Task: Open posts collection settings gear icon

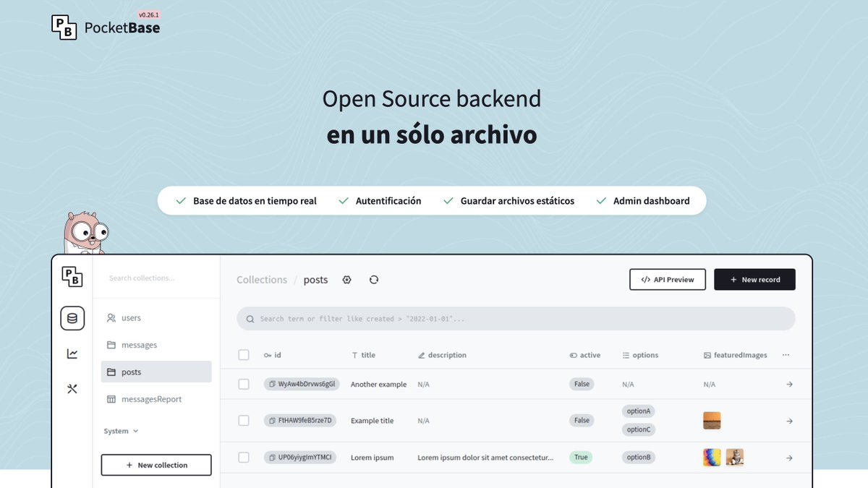Action: [346, 279]
